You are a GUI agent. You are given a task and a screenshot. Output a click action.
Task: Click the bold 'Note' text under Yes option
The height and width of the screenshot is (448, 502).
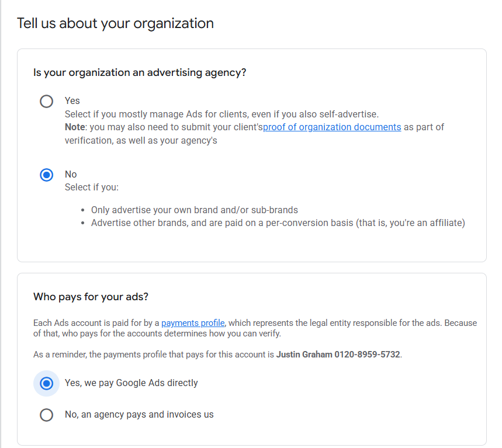pos(75,127)
